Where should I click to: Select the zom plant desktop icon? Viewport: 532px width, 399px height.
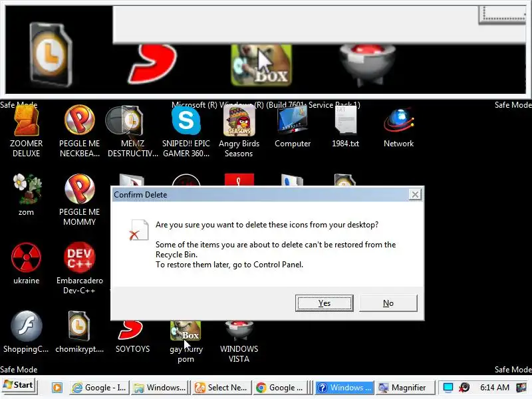click(x=26, y=195)
